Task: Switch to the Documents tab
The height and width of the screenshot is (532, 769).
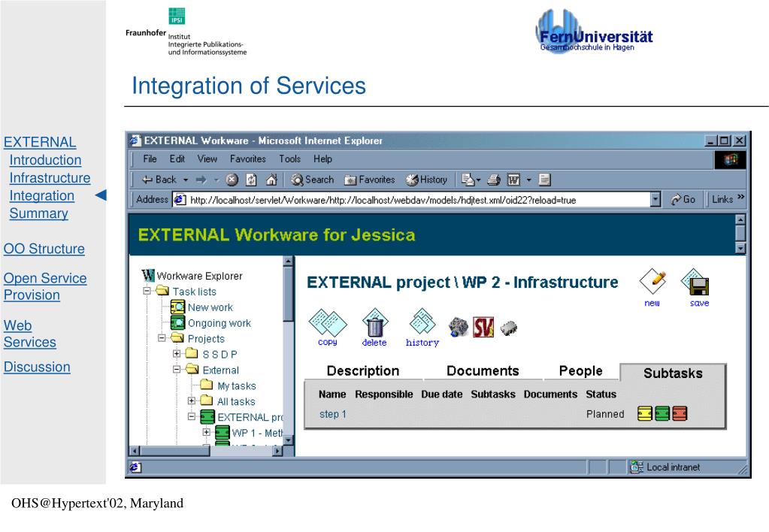Action: point(483,370)
